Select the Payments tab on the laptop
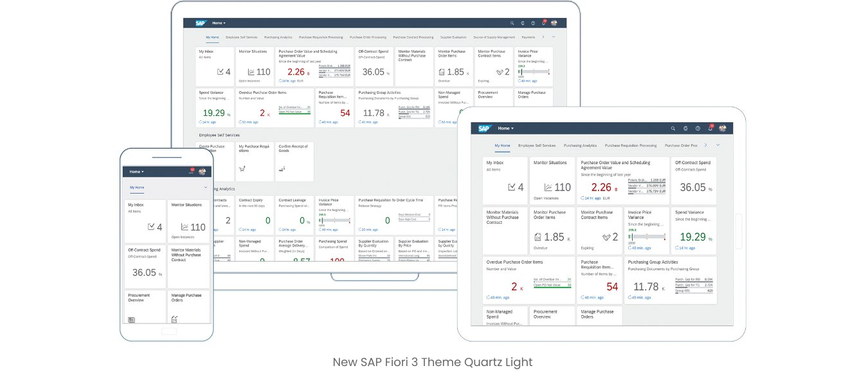Screen dimensions: 868x377 [x=528, y=37]
